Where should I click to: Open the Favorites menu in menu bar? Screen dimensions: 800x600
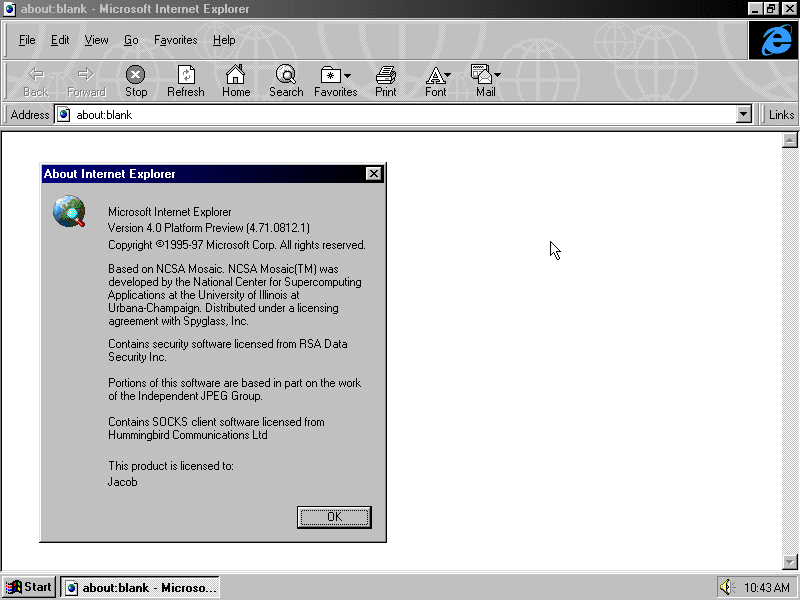[x=176, y=40]
